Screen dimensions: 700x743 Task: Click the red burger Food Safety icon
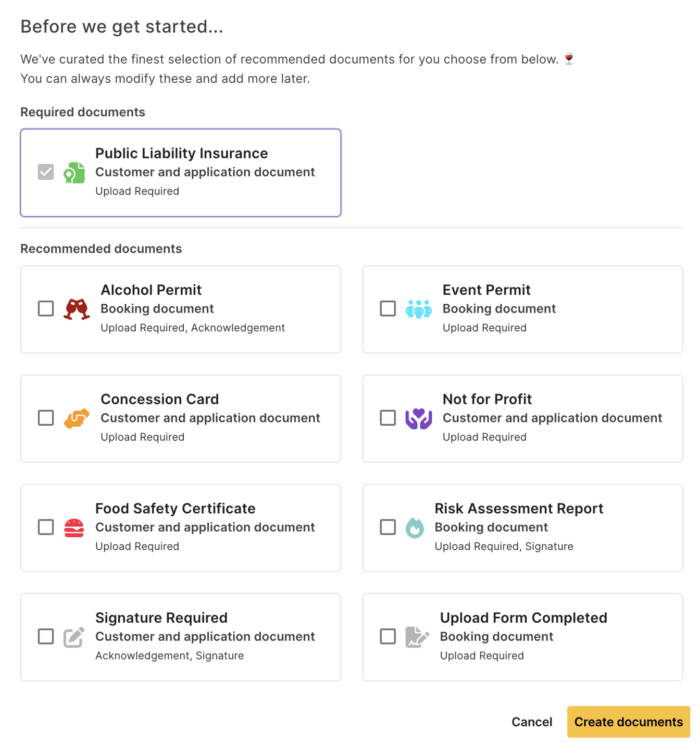coord(74,528)
